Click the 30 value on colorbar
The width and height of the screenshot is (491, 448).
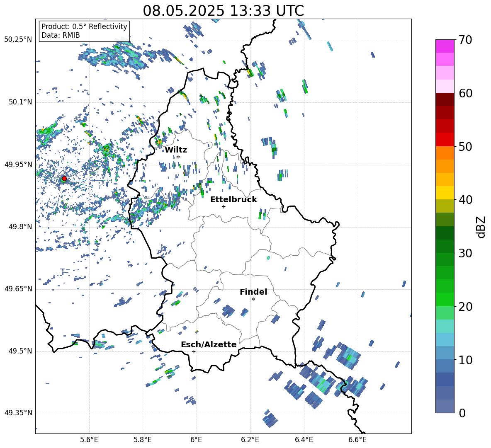pyautogui.click(x=465, y=253)
